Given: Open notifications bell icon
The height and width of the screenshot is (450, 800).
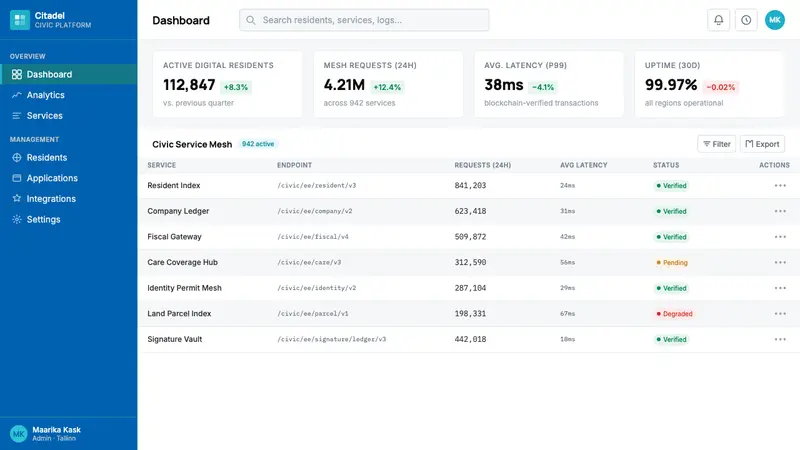Looking at the screenshot, I should [718, 20].
